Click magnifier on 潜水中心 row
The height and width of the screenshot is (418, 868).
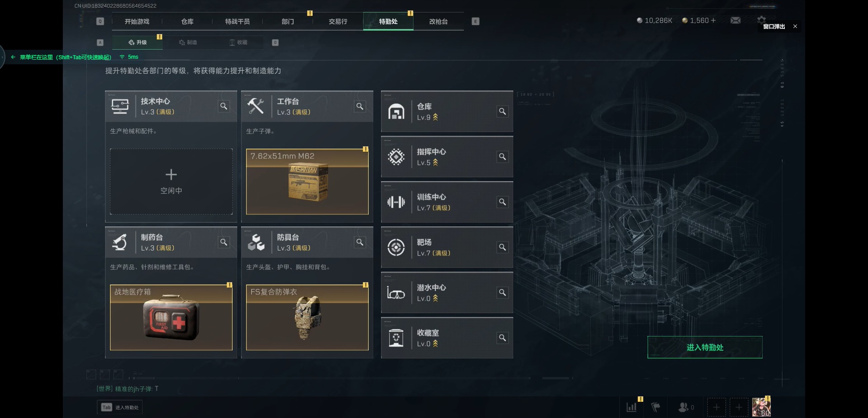(502, 293)
